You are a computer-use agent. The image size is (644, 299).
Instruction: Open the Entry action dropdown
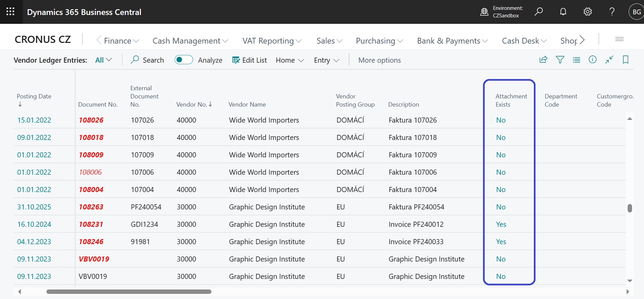326,60
